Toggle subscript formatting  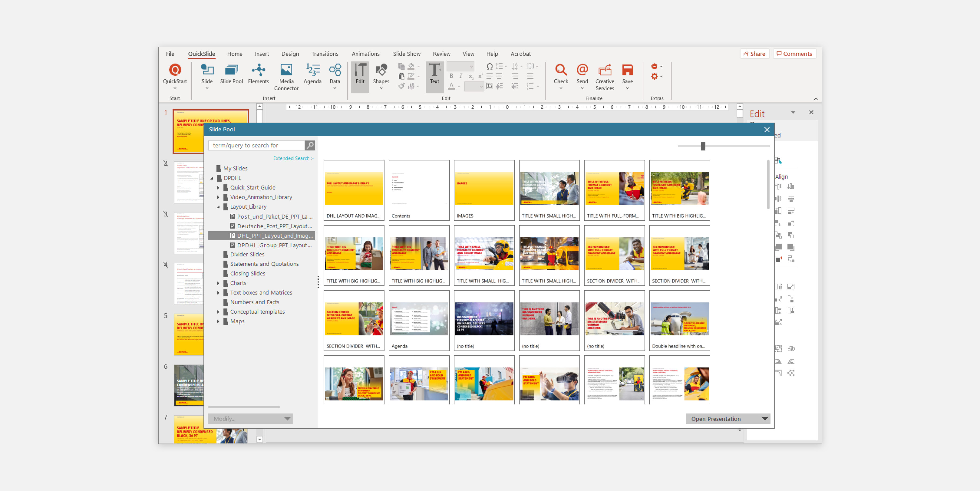471,76
